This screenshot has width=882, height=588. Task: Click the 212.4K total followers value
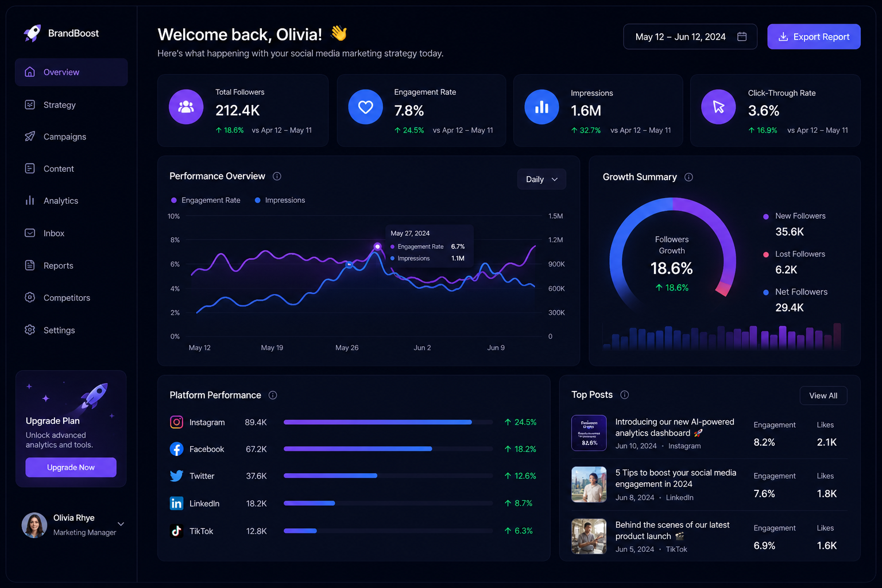(238, 110)
